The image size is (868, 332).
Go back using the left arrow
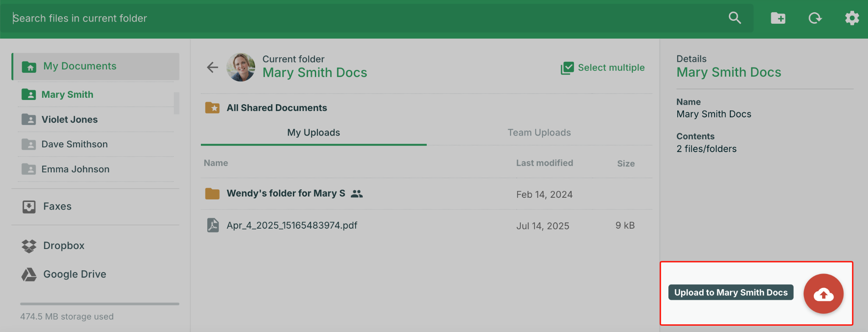point(212,67)
